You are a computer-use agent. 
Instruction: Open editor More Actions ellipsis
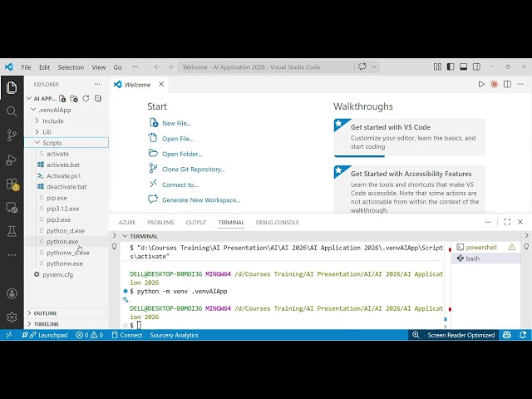point(520,84)
